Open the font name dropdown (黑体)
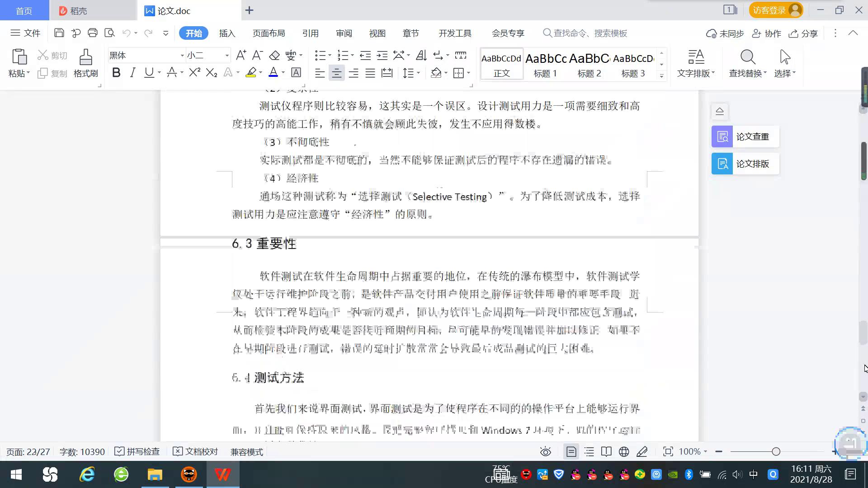 (x=182, y=56)
